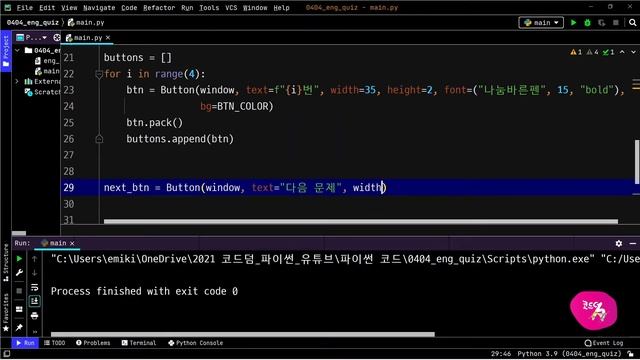Screen dimensions: 640x360
Task: Open the Tools menu
Action: click(209, 8)
